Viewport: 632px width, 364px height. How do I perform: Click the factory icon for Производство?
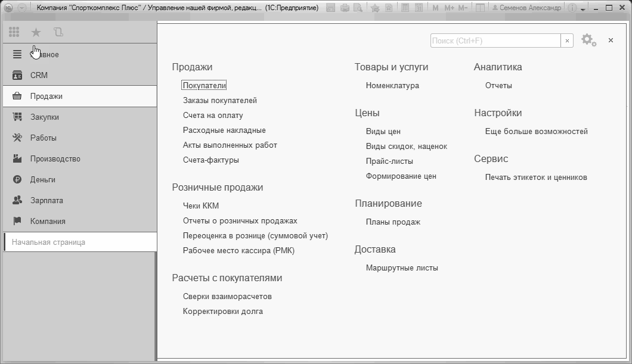(x=17, y=158)
